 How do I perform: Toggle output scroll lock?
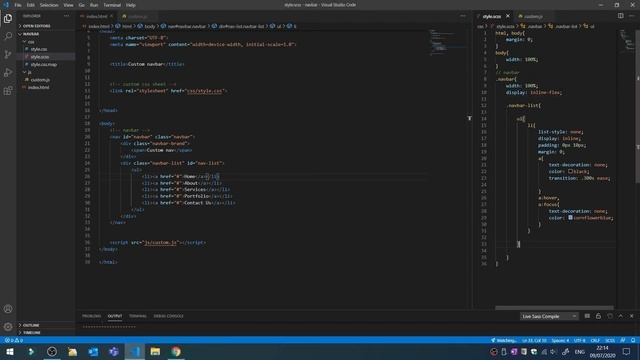(x=598, y=316)
